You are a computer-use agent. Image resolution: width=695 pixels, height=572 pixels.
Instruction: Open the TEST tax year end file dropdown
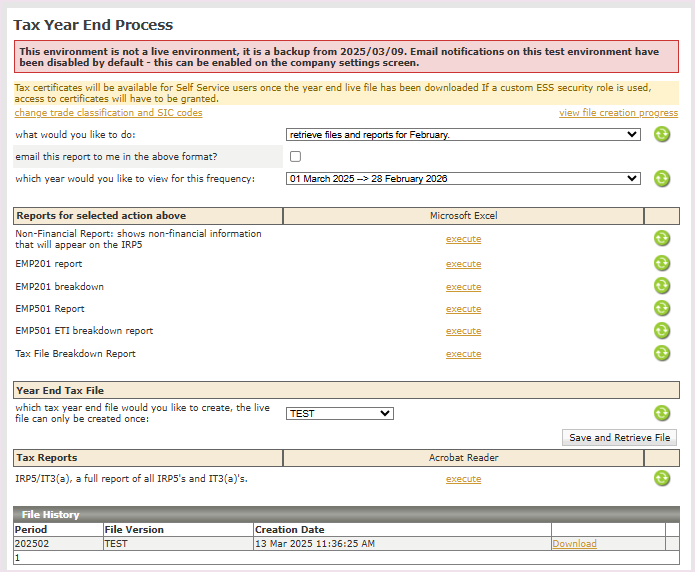339,413
